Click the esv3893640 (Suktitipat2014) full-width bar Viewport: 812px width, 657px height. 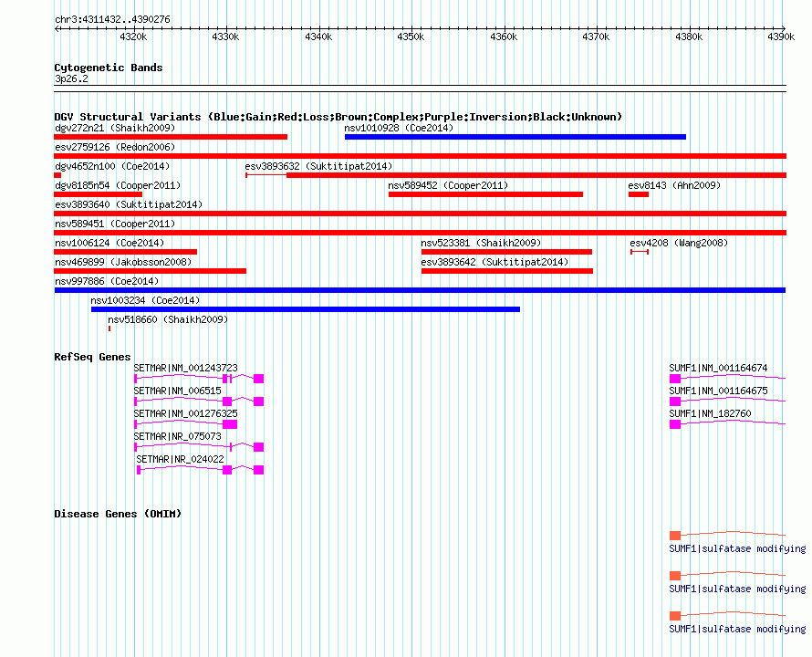pyautogui.click(x=420, y=214)
